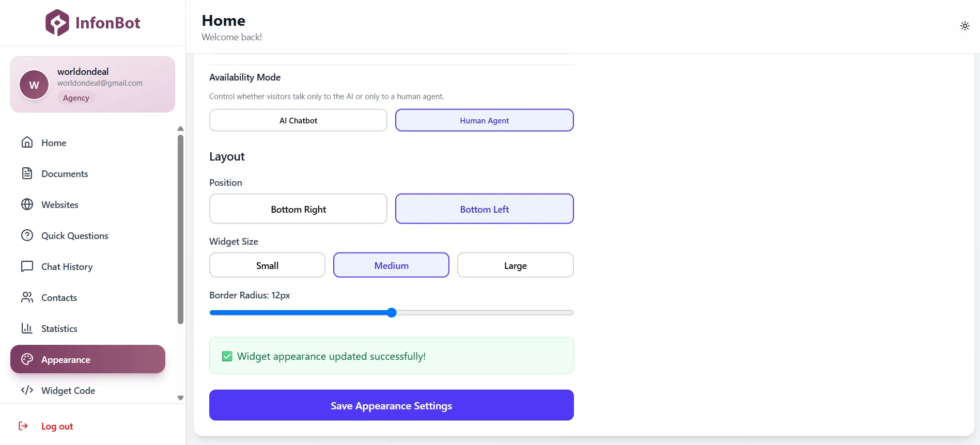Click the Log out link

point(57,426)
